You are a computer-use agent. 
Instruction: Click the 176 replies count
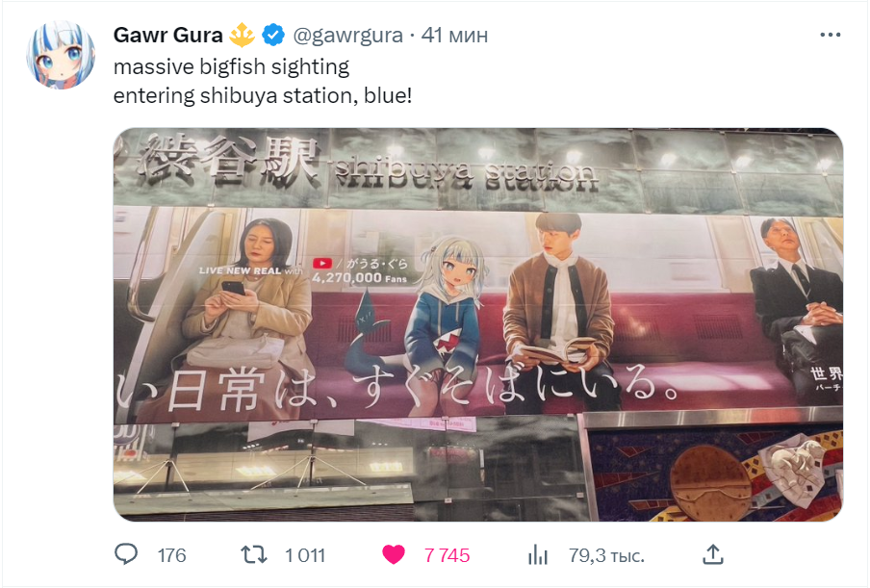tap(171, 555)
